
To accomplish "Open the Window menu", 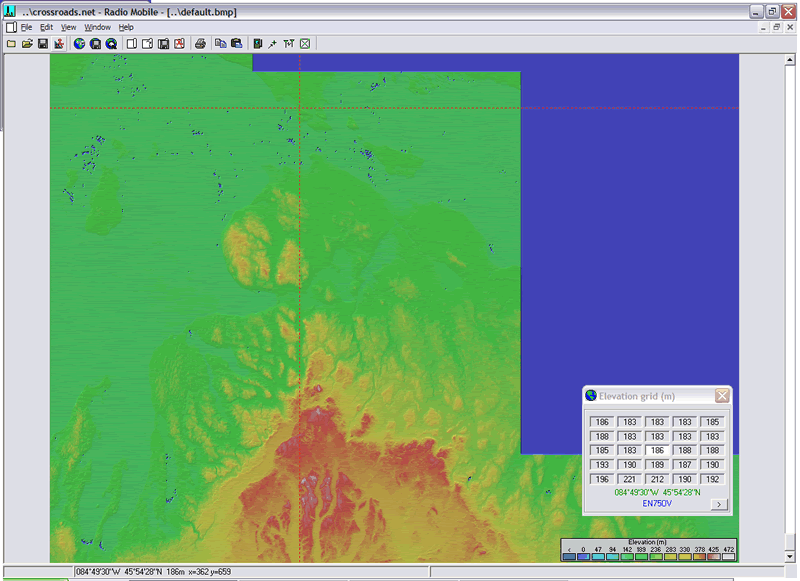I will coord(97,27).
